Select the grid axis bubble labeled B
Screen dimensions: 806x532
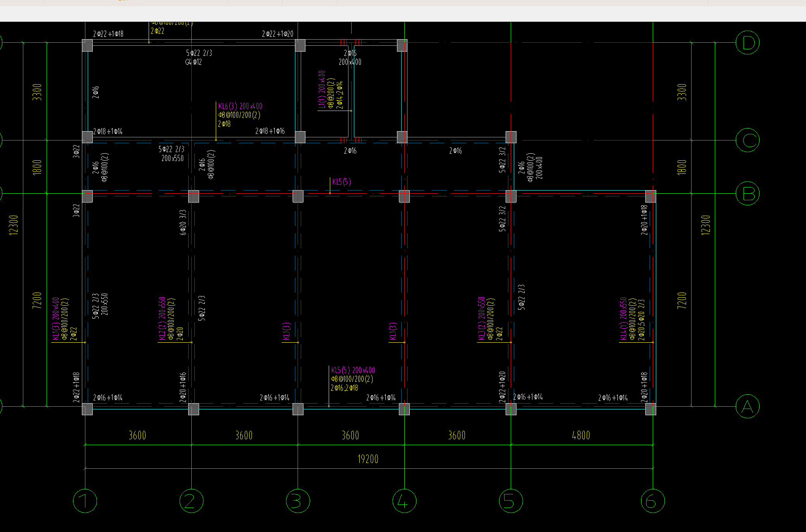click(x=747, y=193)
